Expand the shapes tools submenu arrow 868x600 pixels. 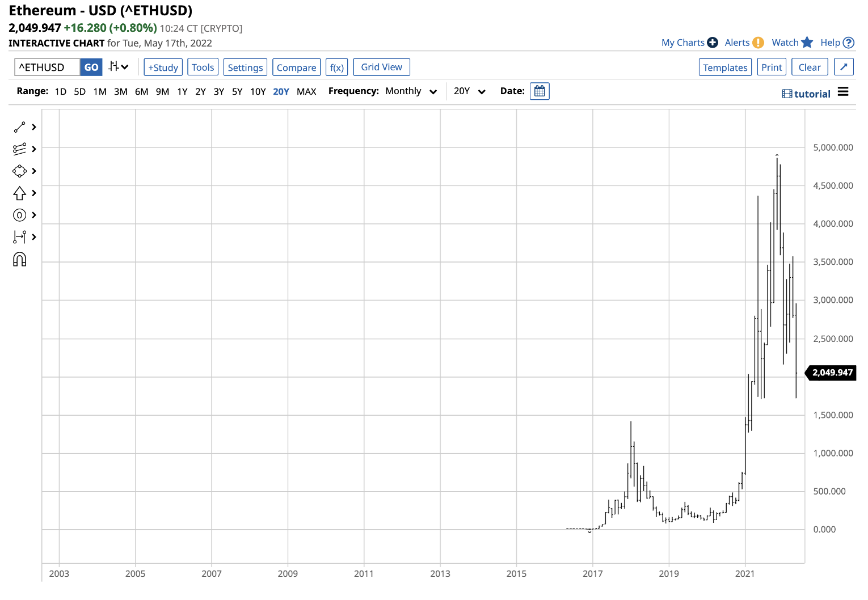click(34, 171)
